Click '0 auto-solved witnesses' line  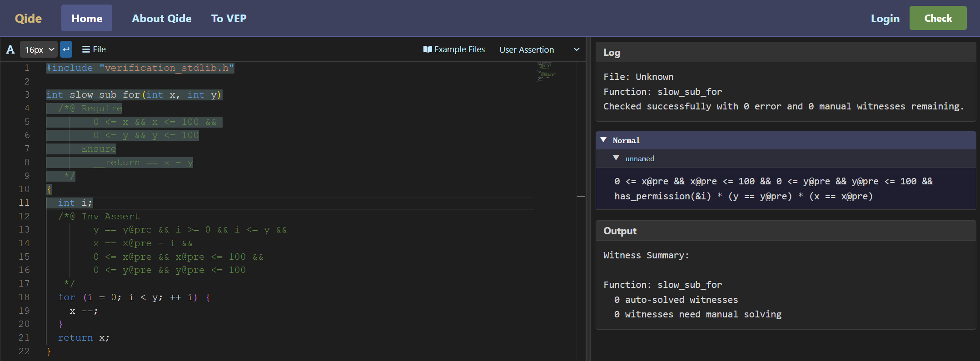tap(676, 300)
